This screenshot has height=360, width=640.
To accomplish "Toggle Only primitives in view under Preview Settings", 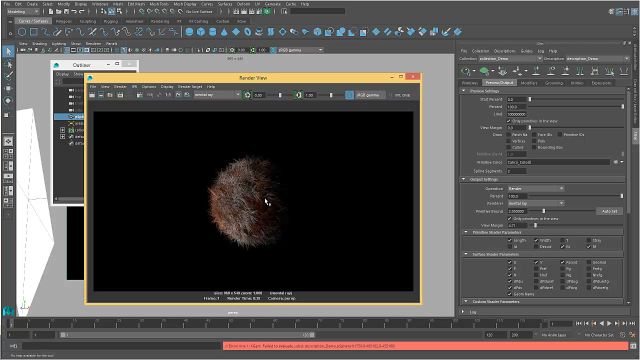I will click(509, 121).
